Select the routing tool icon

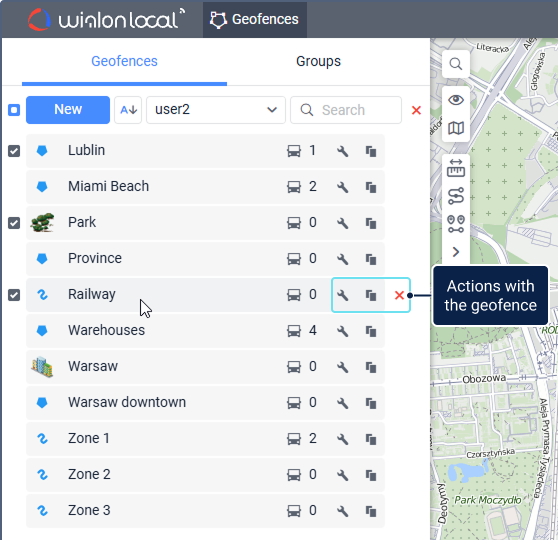click(x=456, y=196)
